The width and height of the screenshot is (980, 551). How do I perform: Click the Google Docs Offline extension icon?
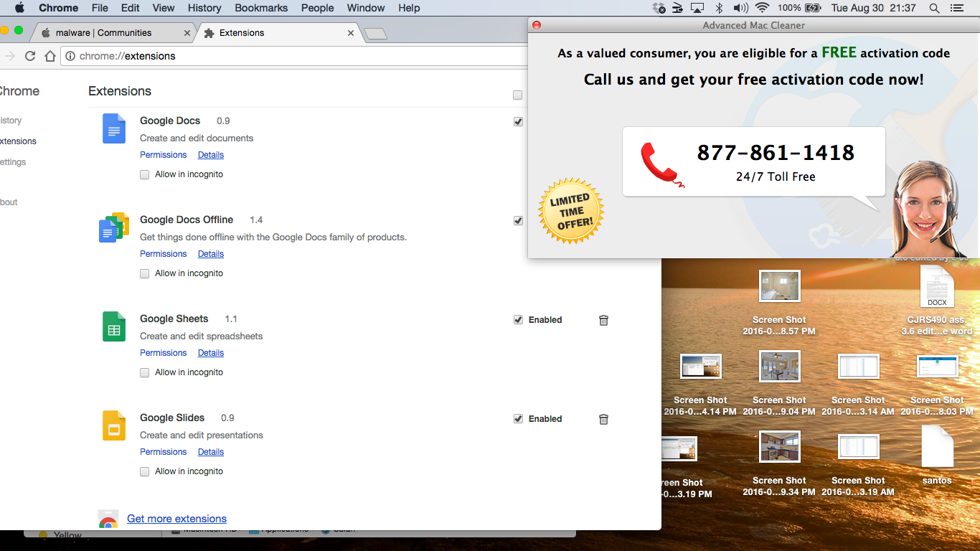pyautogui.click(x=113, y=227)
